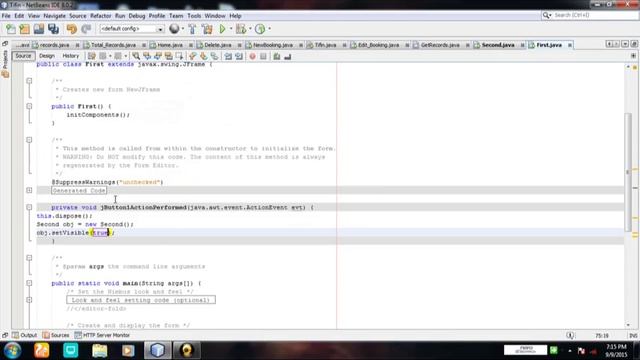Maximize editor window icon beside tab list
Viewport: 640px width, 360px height.
[x=634, y=44]
